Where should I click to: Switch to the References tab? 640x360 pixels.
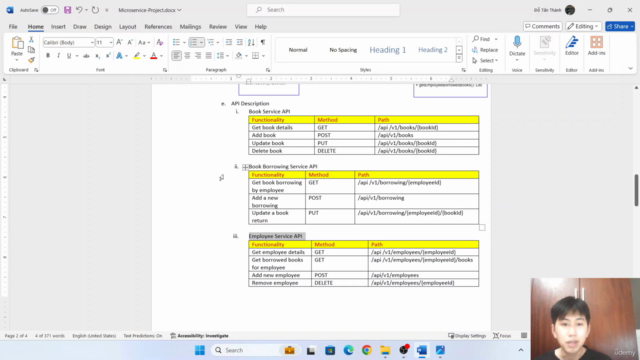pos(158,27)
